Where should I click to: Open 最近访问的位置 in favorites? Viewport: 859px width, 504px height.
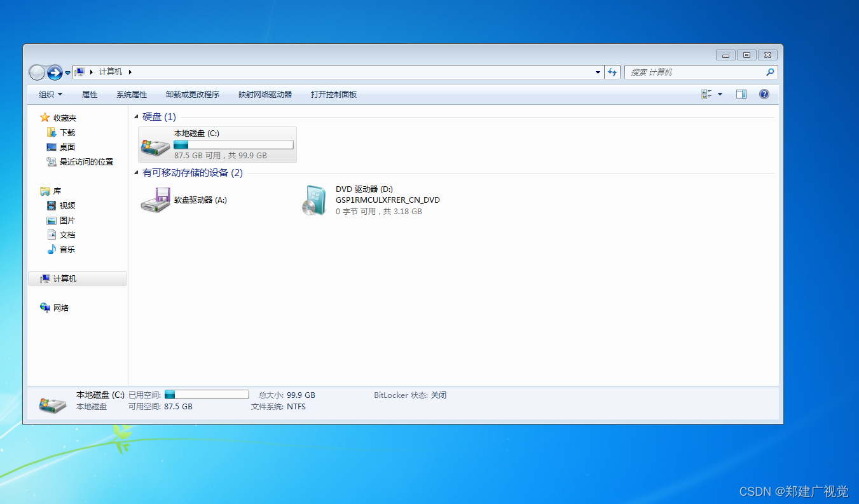point(86,162)
